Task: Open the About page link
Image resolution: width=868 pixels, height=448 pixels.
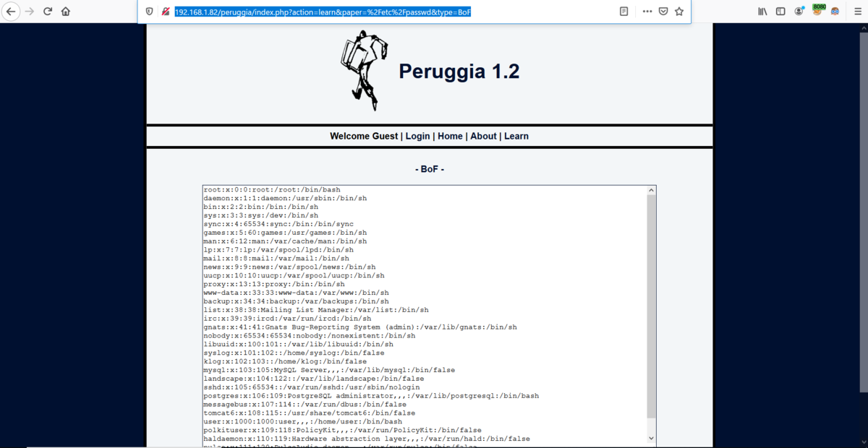Action: [x=483, y=136]
